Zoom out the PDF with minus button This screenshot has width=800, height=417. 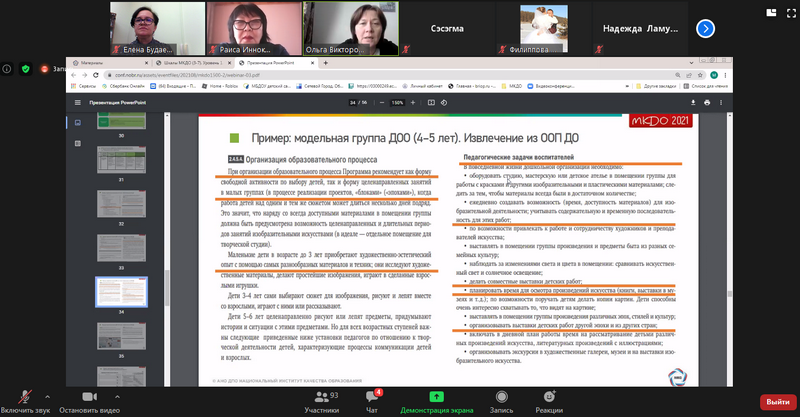click(380, 102)
